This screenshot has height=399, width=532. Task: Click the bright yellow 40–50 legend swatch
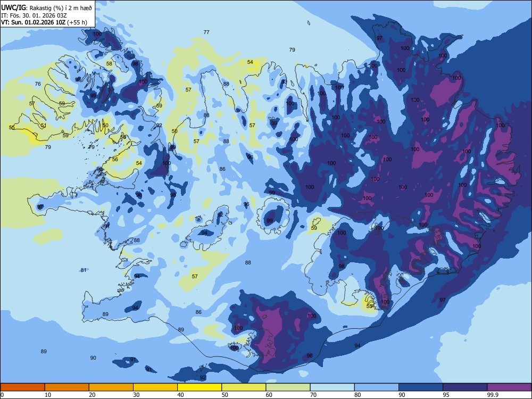(199, 387)
